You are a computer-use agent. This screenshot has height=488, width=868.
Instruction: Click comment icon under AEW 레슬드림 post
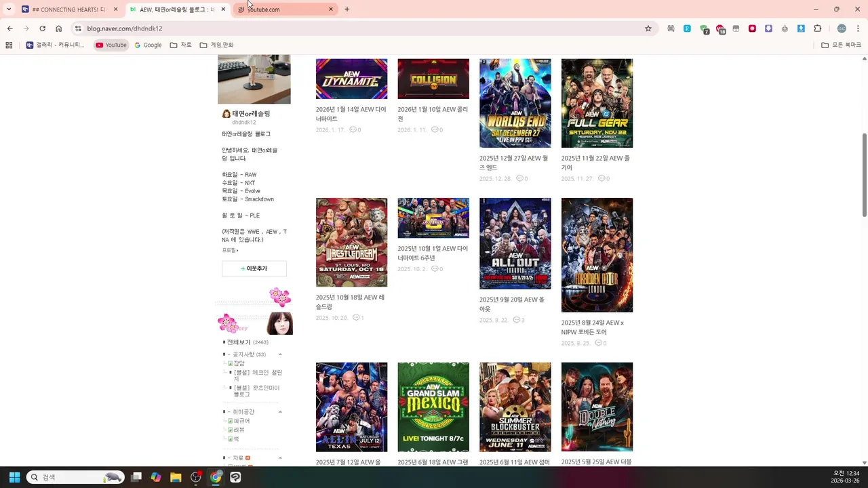[x=356, y=317]
